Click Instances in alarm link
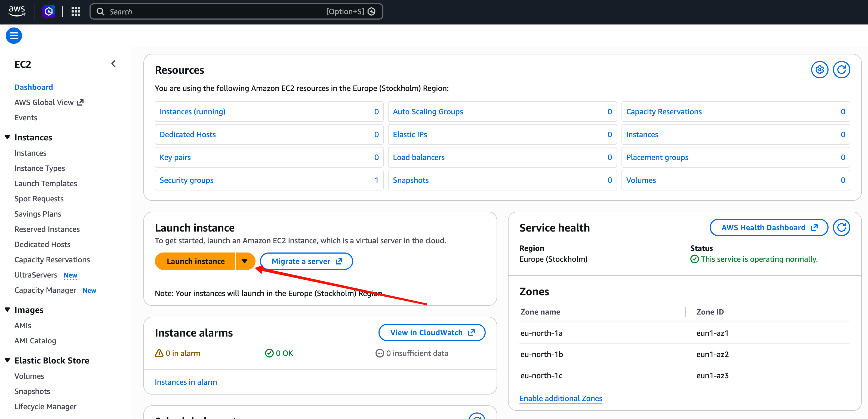 [x=186, y=382]
